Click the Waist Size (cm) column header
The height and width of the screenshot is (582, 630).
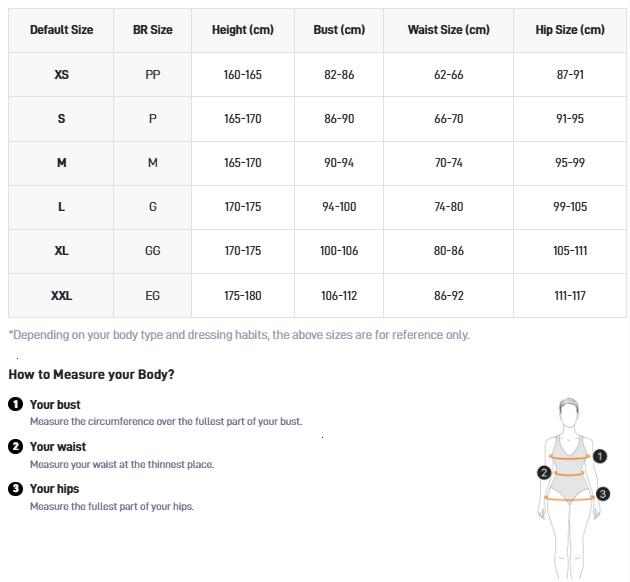click(448, 30)
